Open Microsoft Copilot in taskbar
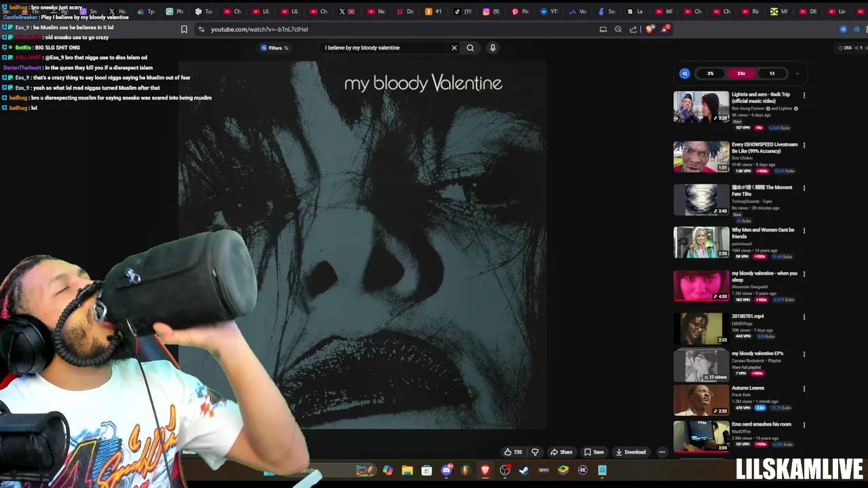Image resolution: width=868 pixels, height=488 pixels. click(388, 470)
